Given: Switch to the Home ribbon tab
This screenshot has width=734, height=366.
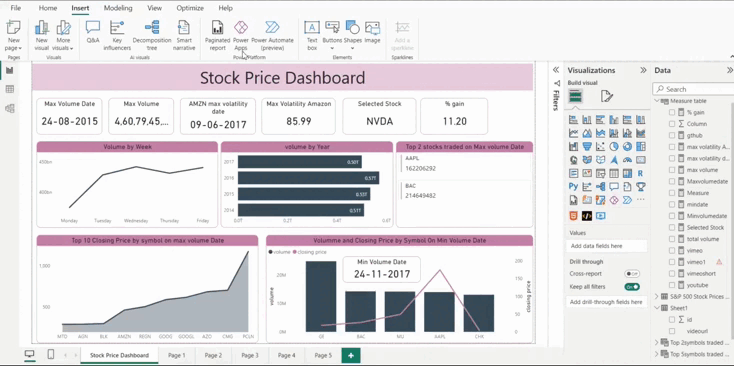Looking at the screenshot, I should tap(48, 8).
